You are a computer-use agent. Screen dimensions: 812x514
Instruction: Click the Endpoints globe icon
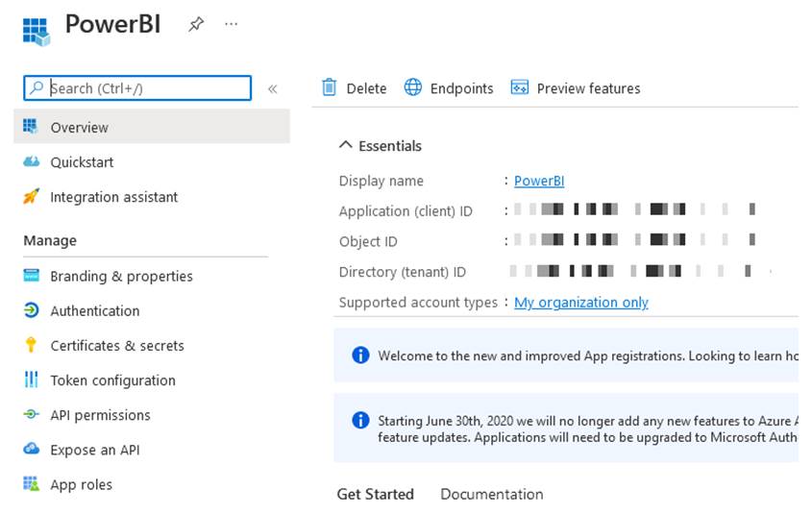coord(413,87)
